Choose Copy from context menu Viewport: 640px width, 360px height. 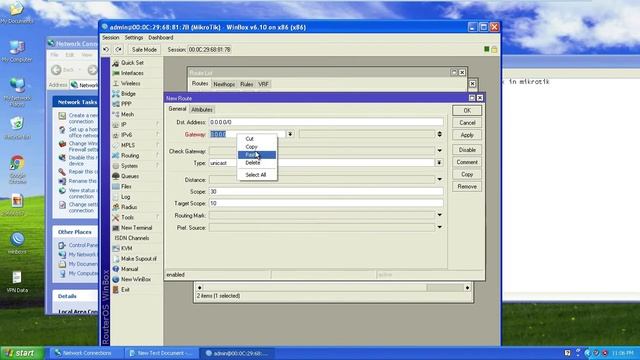tap(257, 147)
